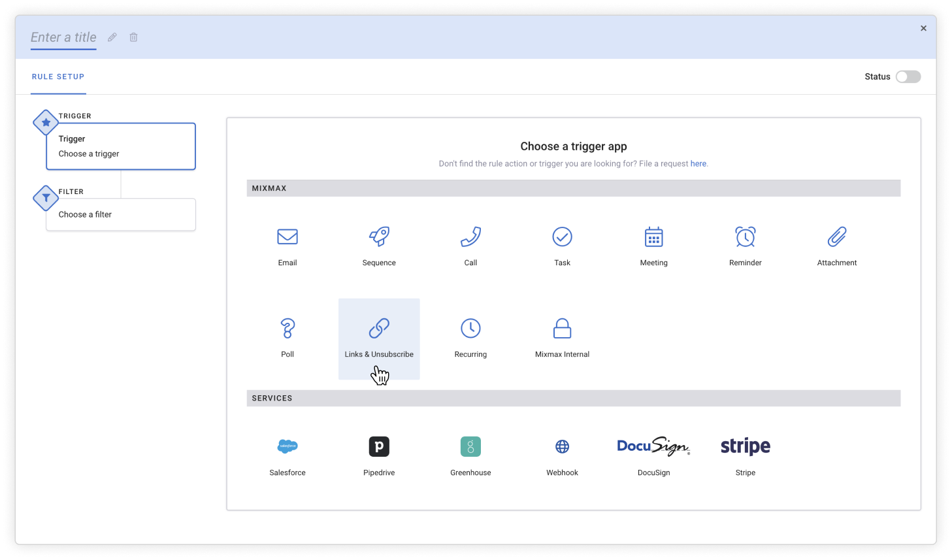The height and width of the screenshot is (560, 952).
Task: Choose the Recurring clock trigger
Action: click(470, 328)
